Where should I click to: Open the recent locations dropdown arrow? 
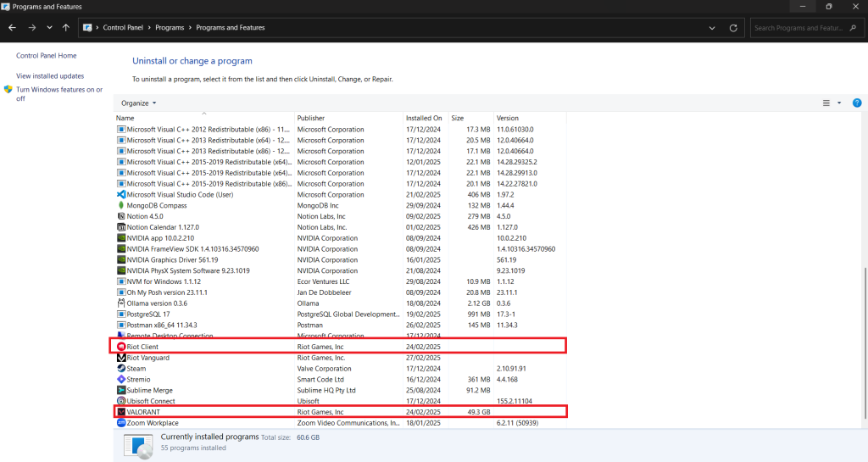pyautogui.click(x=49, y=28)
